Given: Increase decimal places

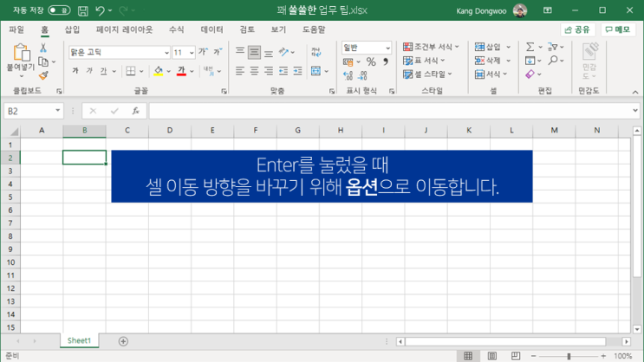Looking at the screenshot, I should [x=348, y=75].
